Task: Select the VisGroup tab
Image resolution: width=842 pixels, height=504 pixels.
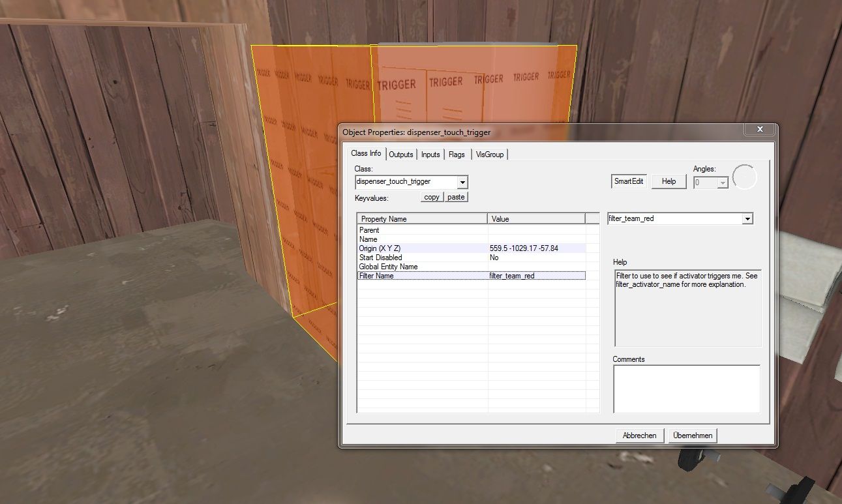Action: pyautogui.click(x=489, y=155)
